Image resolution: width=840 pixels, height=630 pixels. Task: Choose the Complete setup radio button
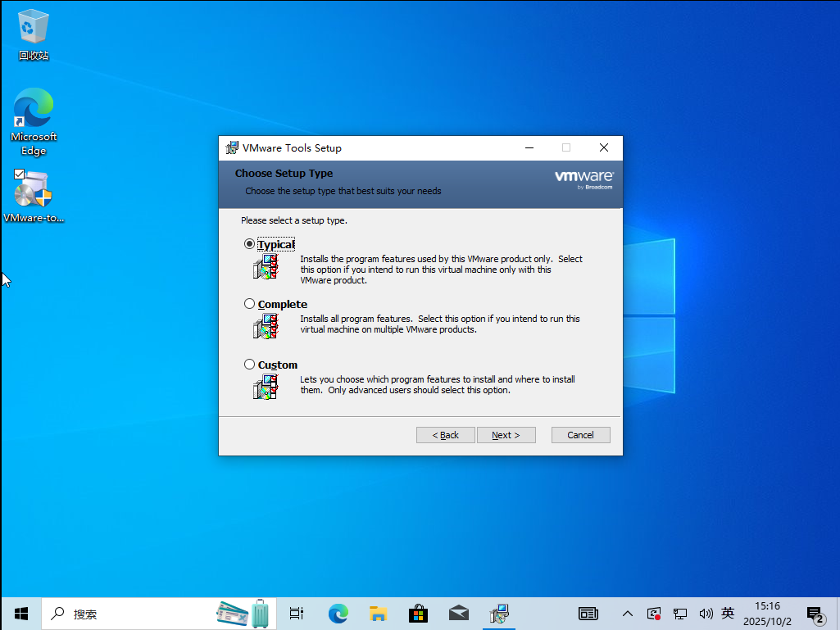click(249, 304)
